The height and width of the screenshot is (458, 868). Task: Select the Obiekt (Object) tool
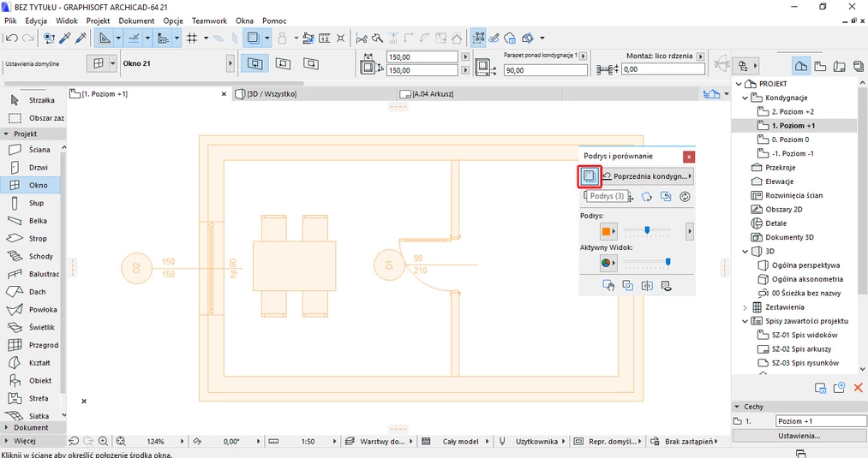coord(31,380)
